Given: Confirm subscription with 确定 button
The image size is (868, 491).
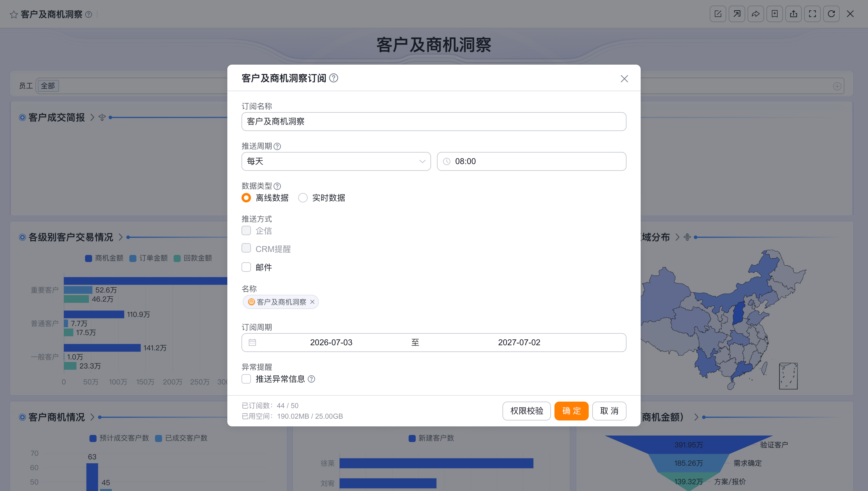Looking at the screenshot, I should coord(572,411).
